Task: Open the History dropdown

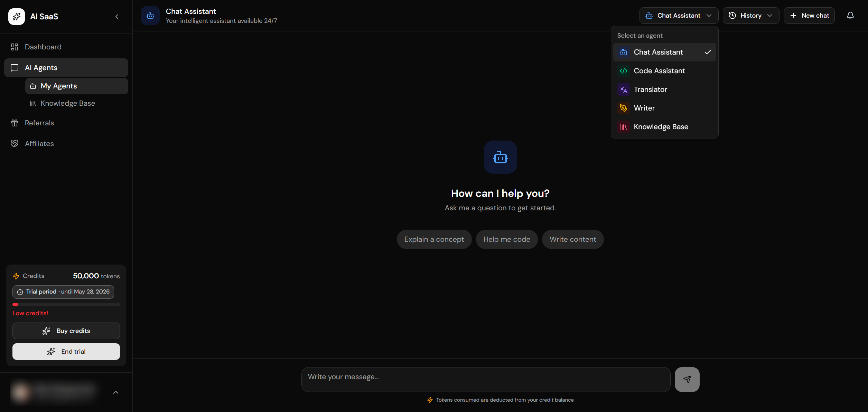Action: (x=751, y=16)
